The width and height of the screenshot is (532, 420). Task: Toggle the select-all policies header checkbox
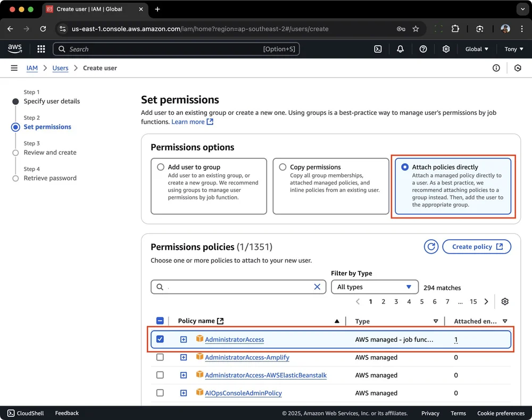click(x=160, y=321)
